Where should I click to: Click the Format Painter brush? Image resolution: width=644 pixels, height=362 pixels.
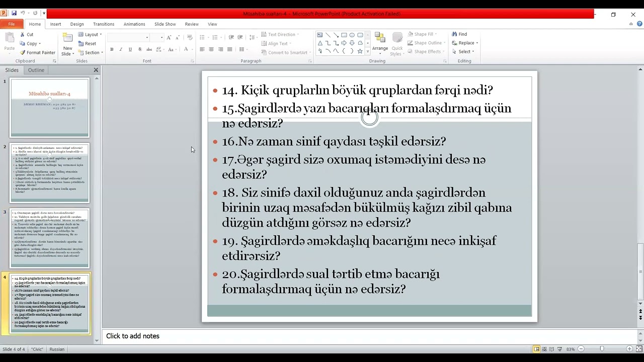23,52
